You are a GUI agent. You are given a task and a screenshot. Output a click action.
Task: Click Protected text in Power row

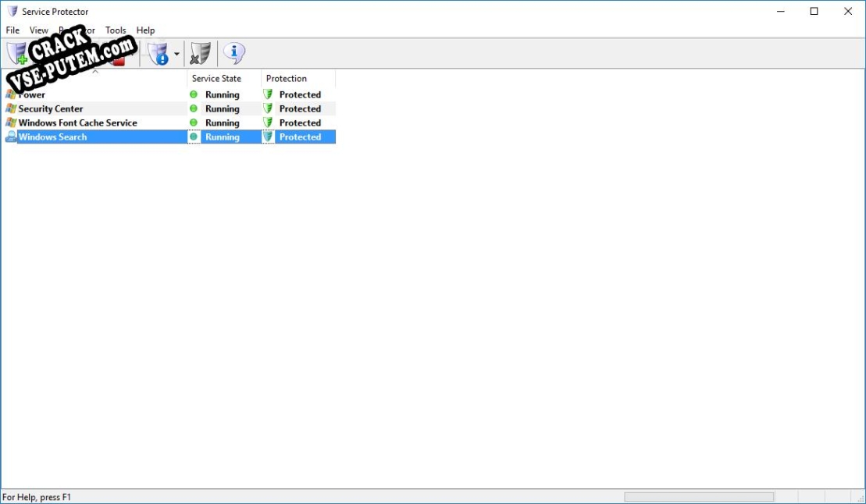point(300,95)
